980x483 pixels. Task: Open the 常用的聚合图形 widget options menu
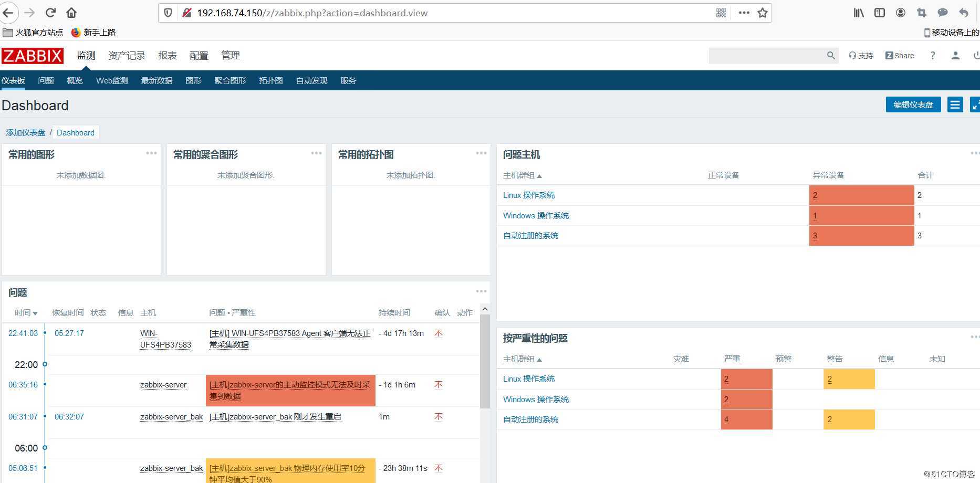tap(316, 153)
